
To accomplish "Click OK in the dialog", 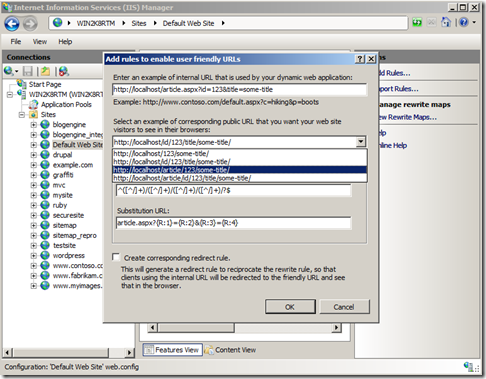I will coord(290,307).
